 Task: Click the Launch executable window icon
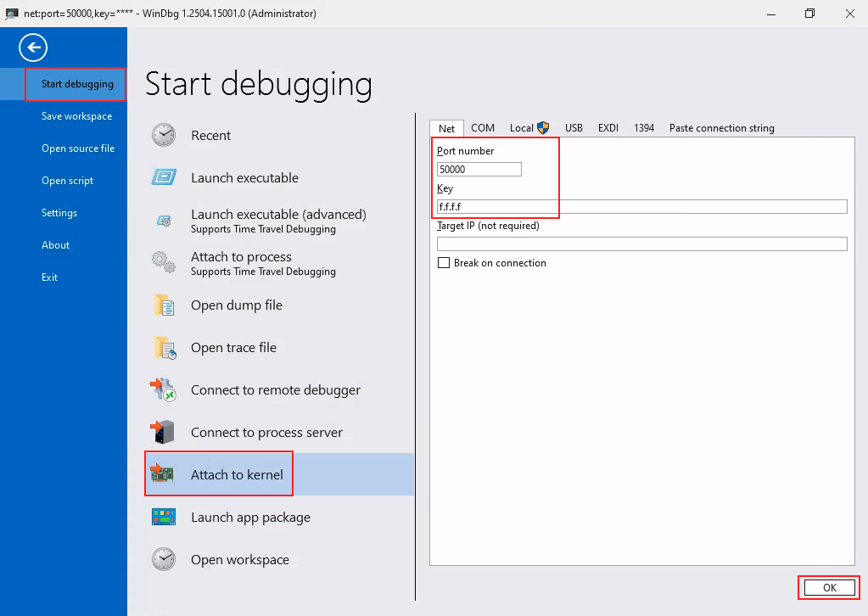pyautogui.click(x=164, y=177)
